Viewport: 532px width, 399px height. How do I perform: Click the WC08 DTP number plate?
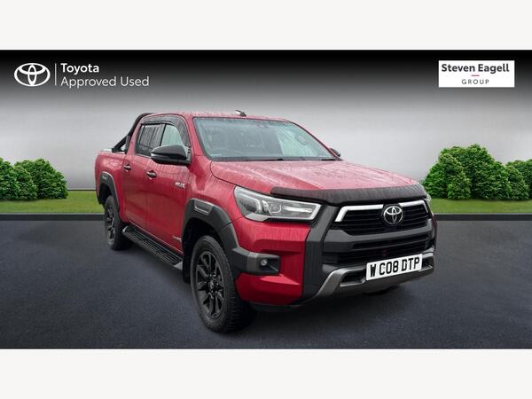coord(394,268)
